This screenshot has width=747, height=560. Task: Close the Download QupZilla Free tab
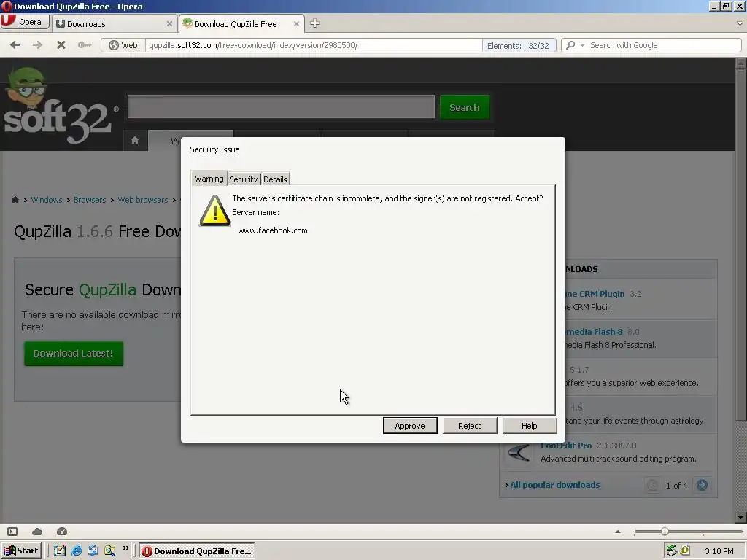click(x=296, y=24)
